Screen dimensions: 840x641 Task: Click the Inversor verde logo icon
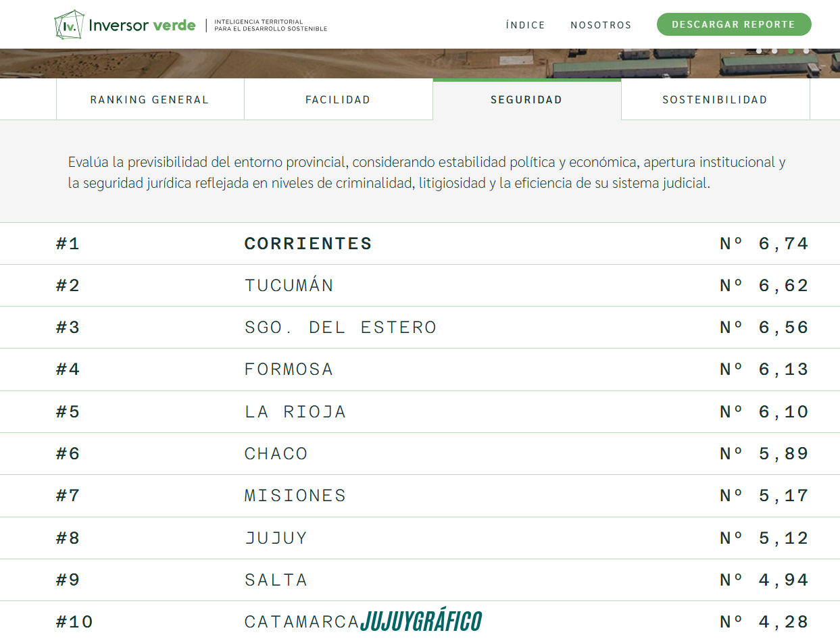coord(70,25)
